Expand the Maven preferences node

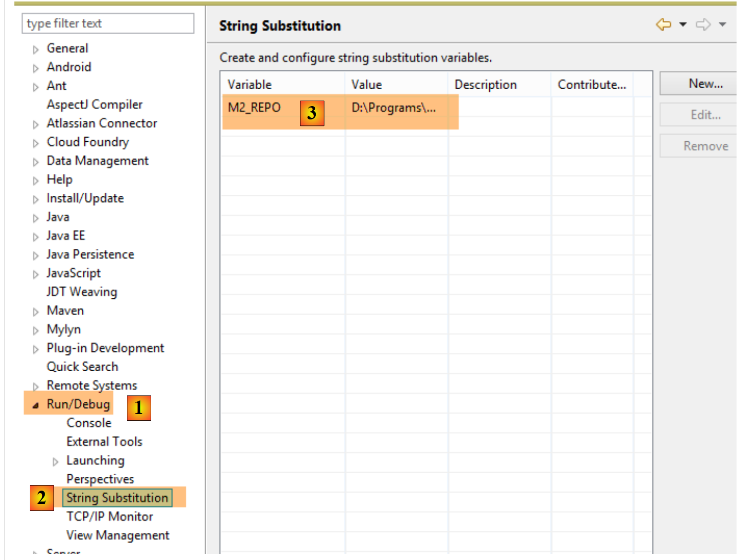35,312
